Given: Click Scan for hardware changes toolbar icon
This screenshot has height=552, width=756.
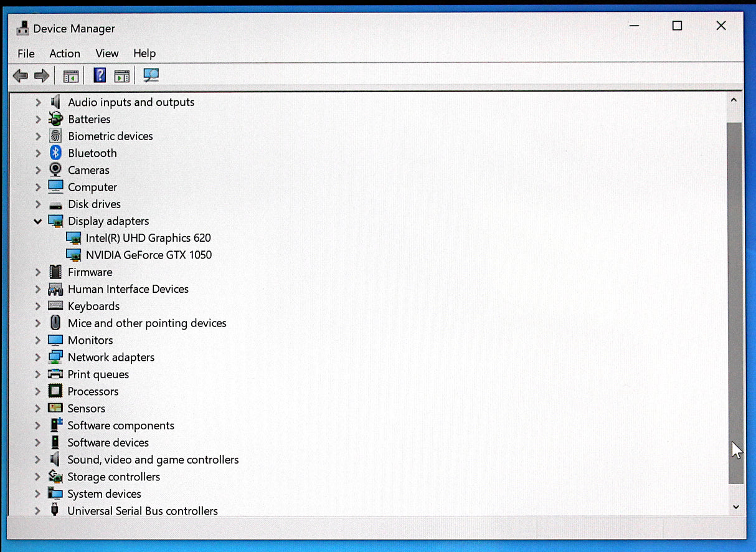Looking at the screenshot, I should 150,75.
